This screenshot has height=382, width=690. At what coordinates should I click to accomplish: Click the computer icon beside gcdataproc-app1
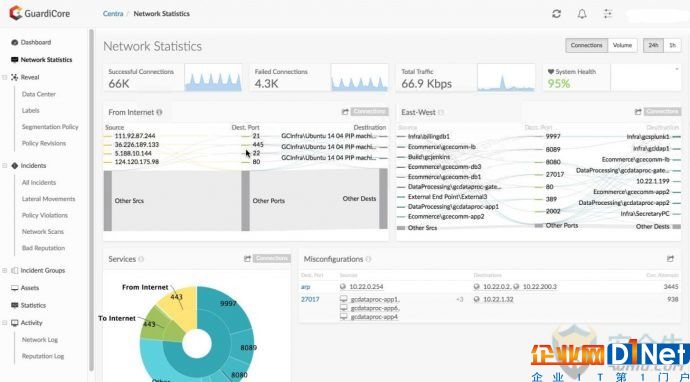point(344,299)
